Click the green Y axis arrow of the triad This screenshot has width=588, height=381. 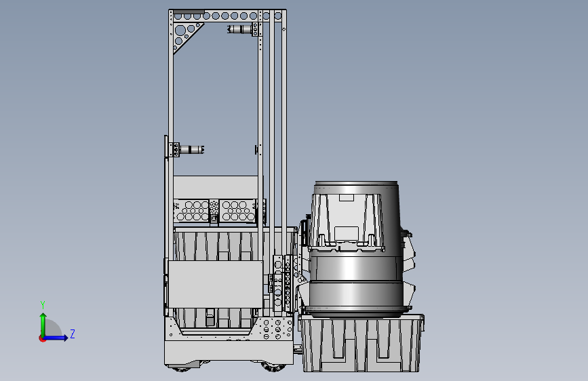point(43,324)
